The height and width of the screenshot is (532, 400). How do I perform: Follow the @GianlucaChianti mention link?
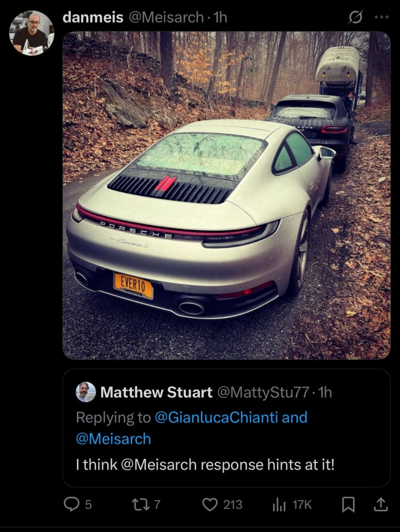pos(216,417)
